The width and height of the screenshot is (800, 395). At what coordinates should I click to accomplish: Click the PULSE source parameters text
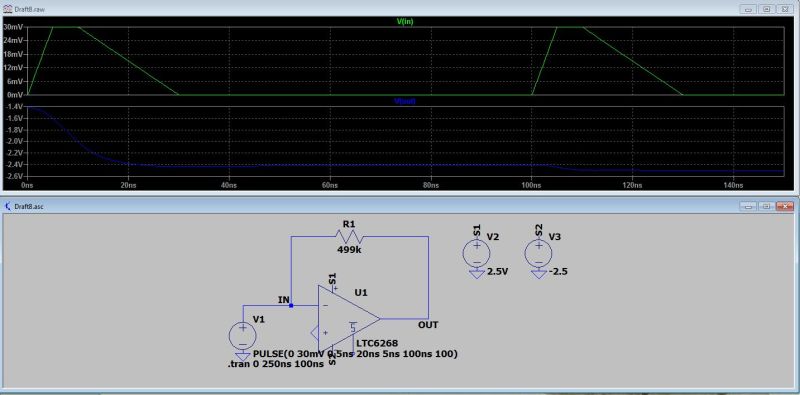pos(355,354)
